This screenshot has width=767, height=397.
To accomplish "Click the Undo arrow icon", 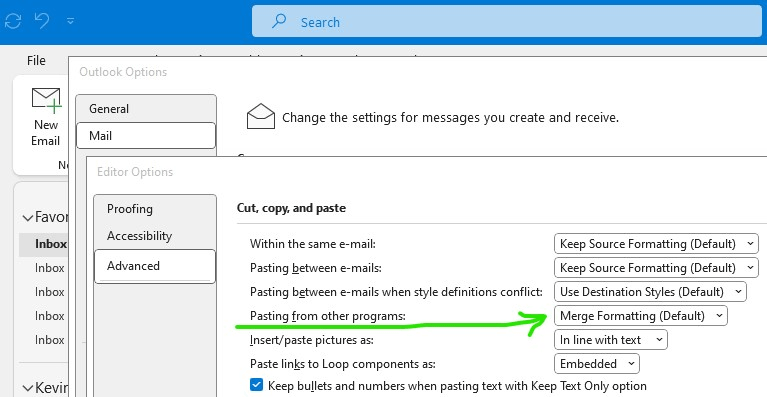I will pos(42,21).
